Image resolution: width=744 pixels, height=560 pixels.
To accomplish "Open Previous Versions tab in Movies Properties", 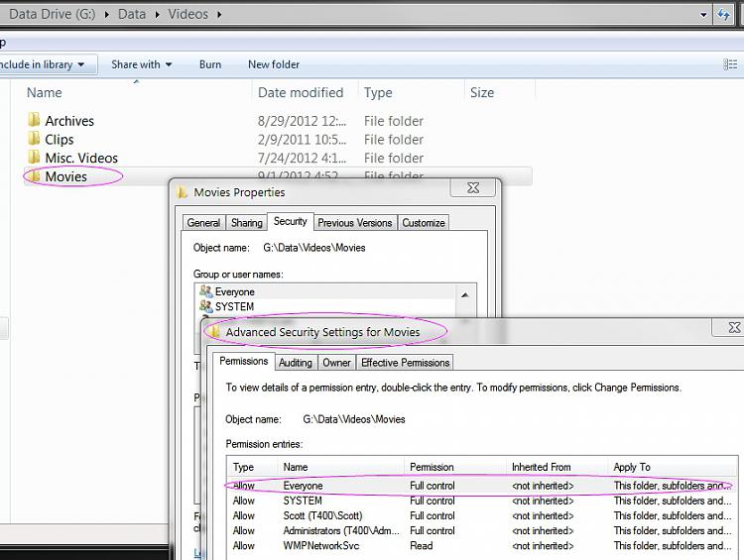I will coord(355,223).
